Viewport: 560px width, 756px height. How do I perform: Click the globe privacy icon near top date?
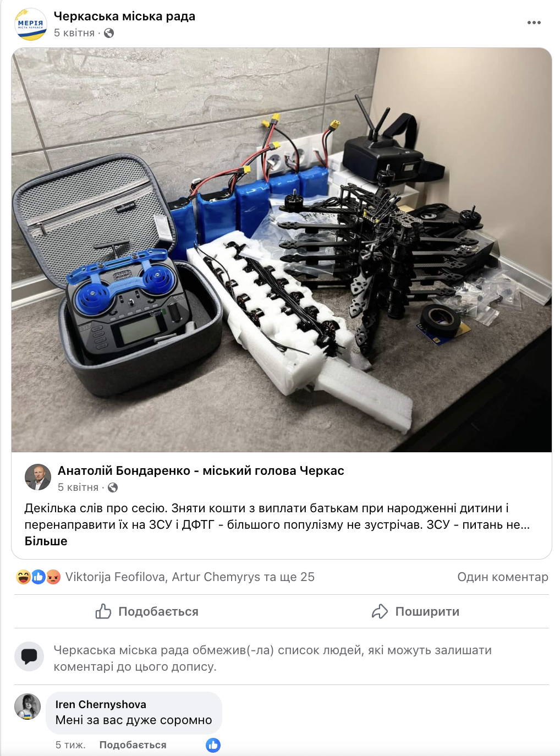109,33
